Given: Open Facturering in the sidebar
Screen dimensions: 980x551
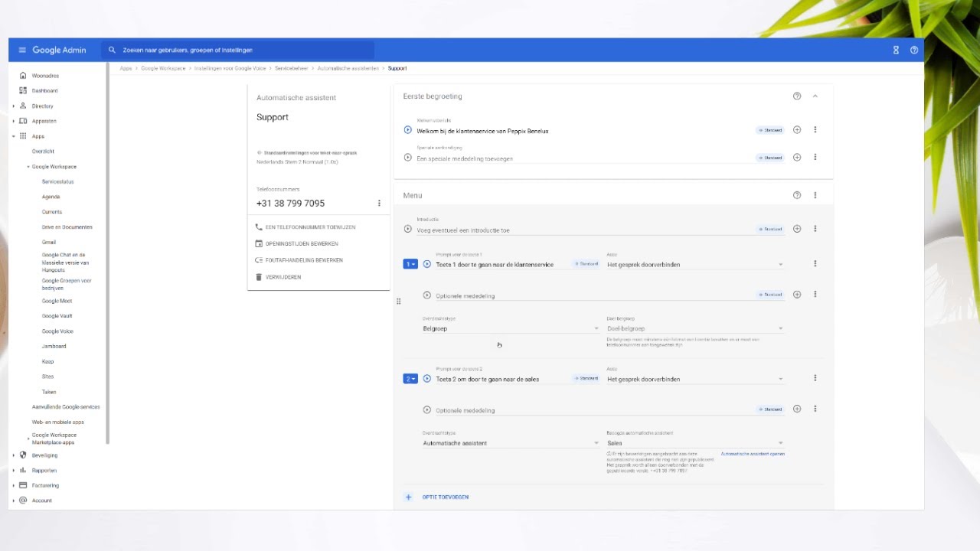Looking at the screenshot, I should 45,485.
